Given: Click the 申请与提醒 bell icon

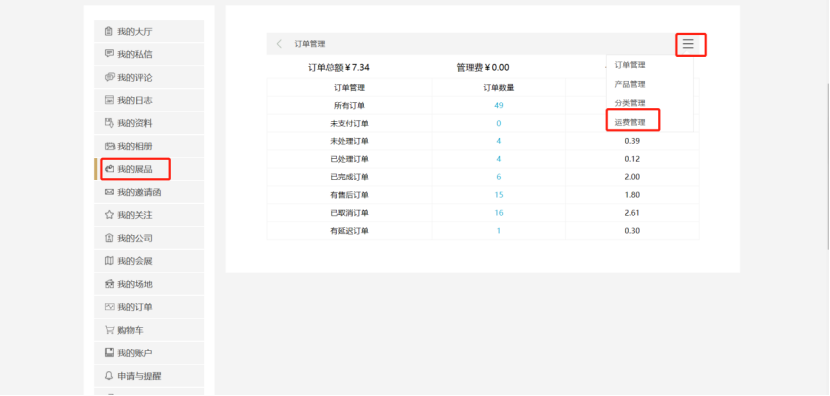Looking at the screenshot, I should tap(109, 376).
